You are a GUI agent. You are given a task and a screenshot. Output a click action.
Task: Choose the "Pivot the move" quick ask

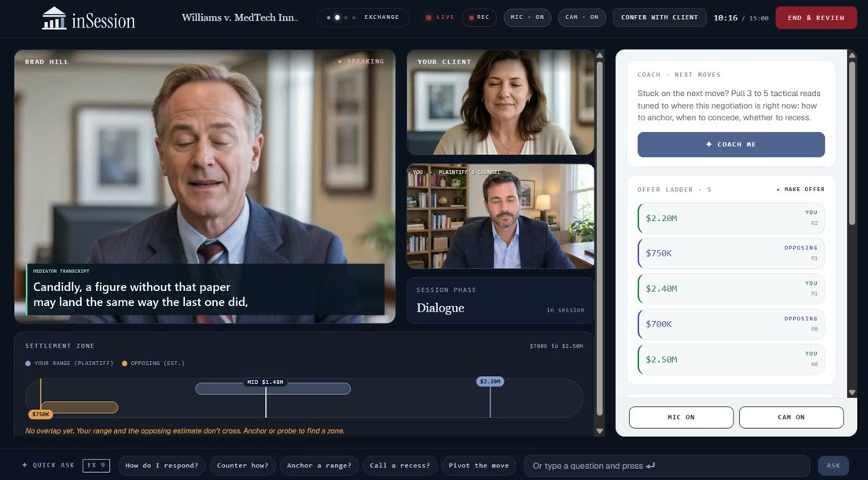coord(478,466)
